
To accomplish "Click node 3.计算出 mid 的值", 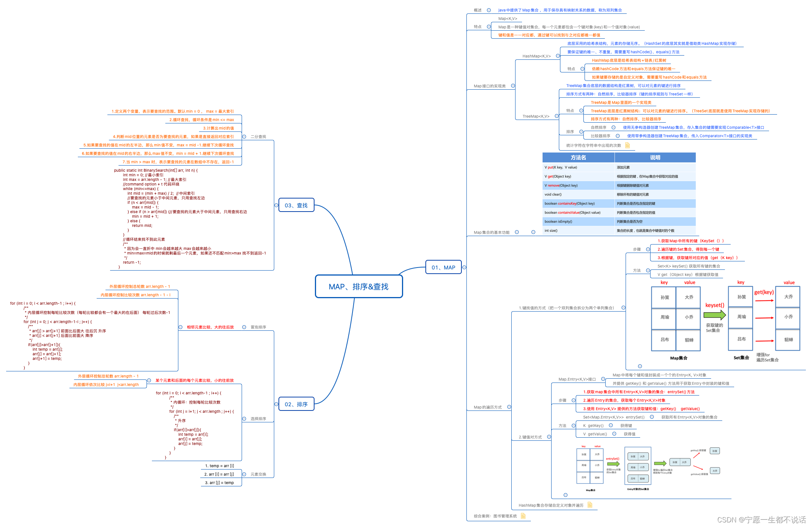I will tap(218, 128).
